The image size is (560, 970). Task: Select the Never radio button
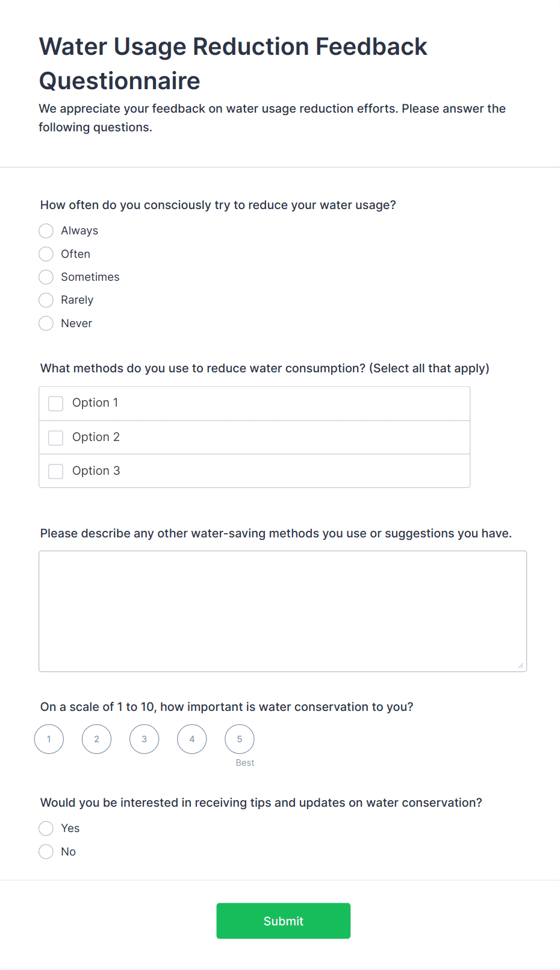46,324
